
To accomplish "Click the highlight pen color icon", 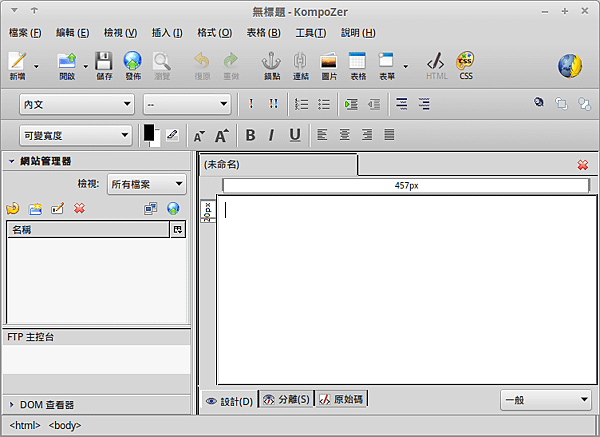I will coord(173,135).
